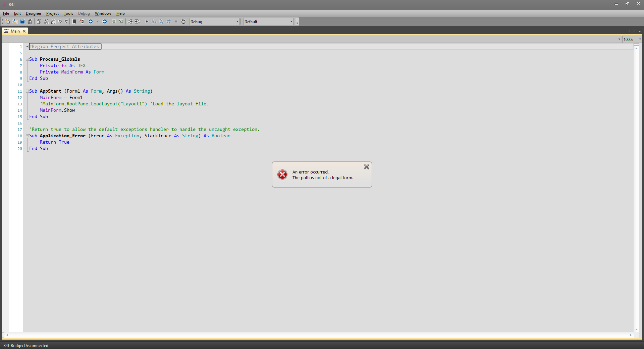Image resolution: width=644 pixels, height=349 pixels.
Task: Open toolbar overflow options at toolbar end
Action: [x=297, y=22]
